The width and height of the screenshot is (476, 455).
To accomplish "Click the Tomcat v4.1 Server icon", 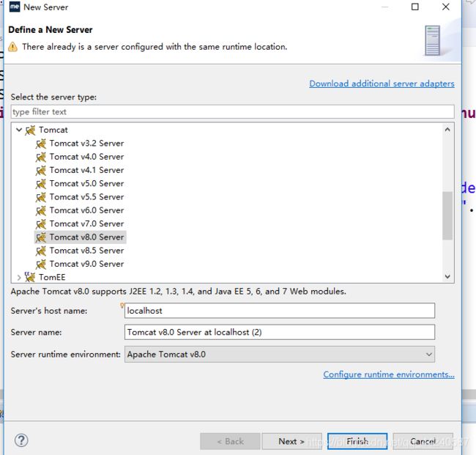I will click(x=41, y=171).
